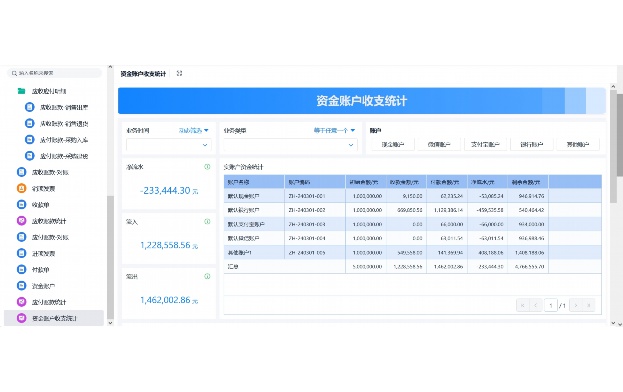Click the fullscreen icon beside the page tab
The width and height of the screenshot is (623, 392).
coord(179,73)
